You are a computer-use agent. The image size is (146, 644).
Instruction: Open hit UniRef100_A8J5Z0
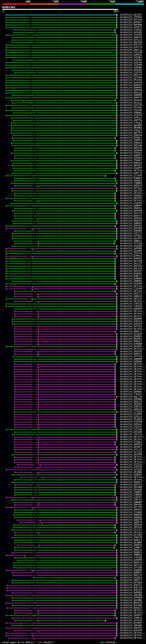[131, 15]
